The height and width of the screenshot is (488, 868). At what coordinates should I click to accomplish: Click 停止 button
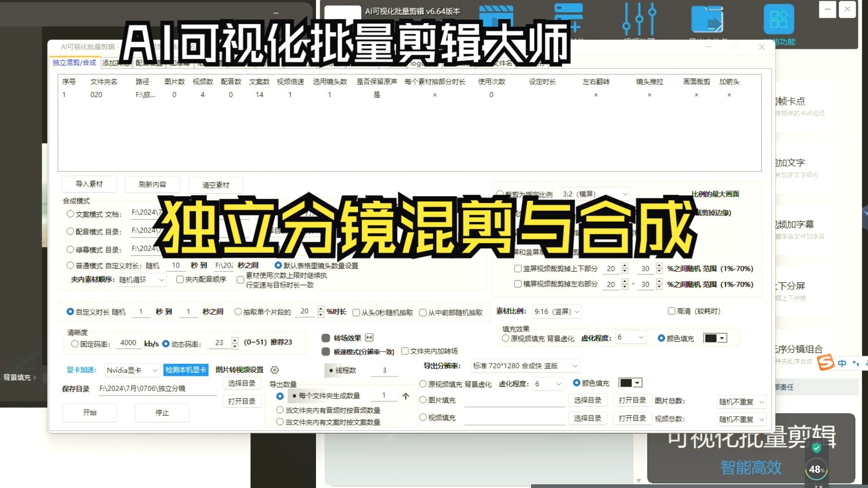(162, 413)
